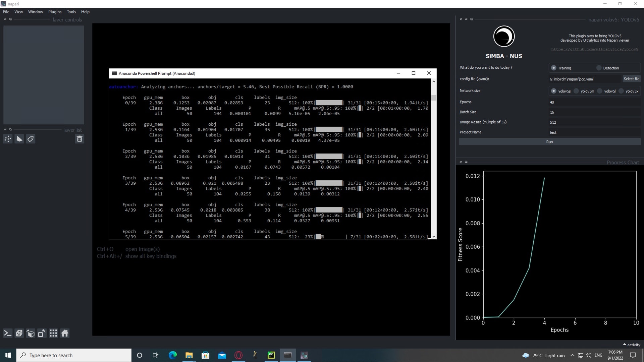Maximize the Anaconda Powershell Prompt window
The height and width of the screenshot is (362, 644).
[x=414, y=73]
